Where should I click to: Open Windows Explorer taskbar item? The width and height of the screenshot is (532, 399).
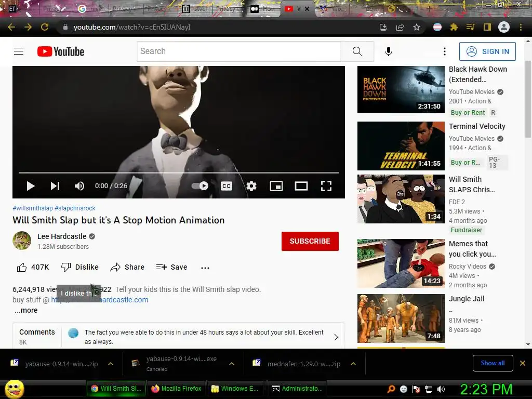(x=235, y=389)
